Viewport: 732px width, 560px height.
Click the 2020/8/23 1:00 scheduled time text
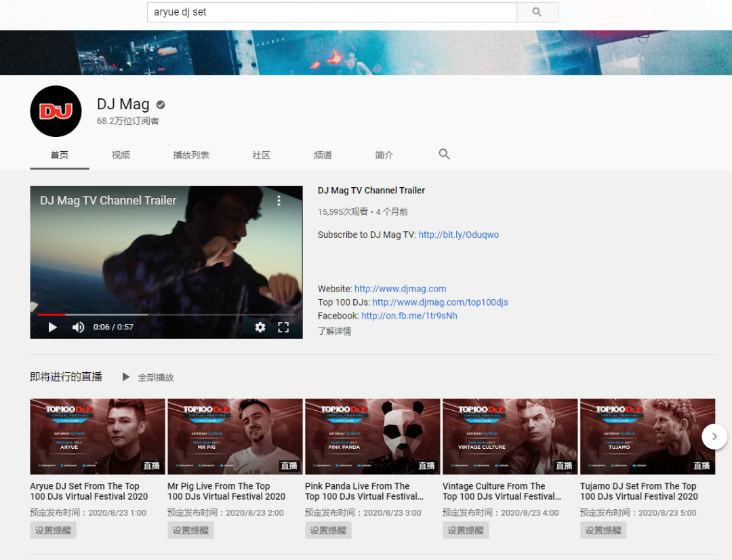click(x=117, y=513)
